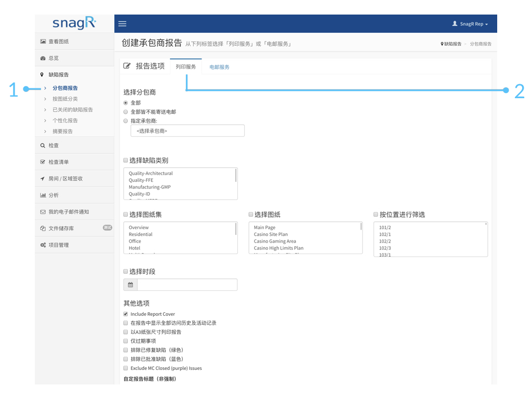Tick the 选择图纸 checkbox
Image resolution: width=532 pixels, height=399 pixels.
pyautogui.click(x=251, y=215)
